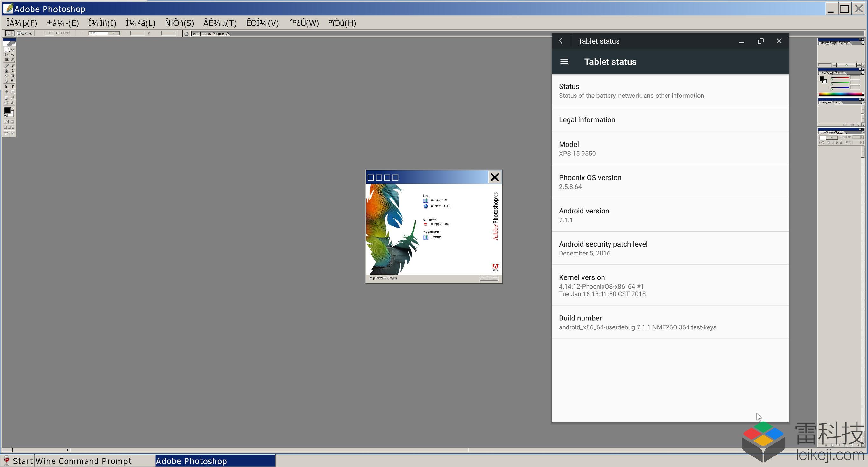Screen dimensions: 868x467
Task: Select the Zoom magnifier tool
Action: click(x=12, y=103)
